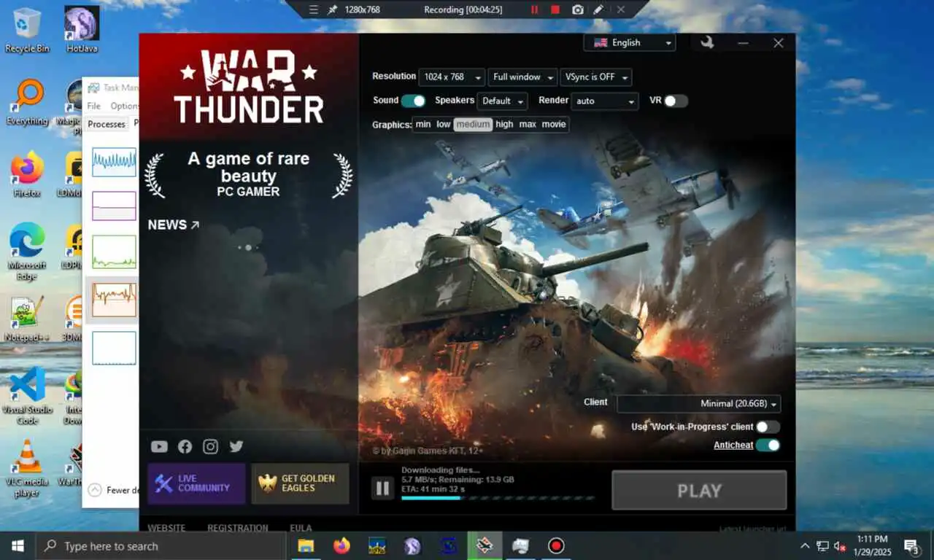This screenshot has height=560, width=934.
Task: Click the red record-button app on the taskbar
Action: click(x=556, y=545)
